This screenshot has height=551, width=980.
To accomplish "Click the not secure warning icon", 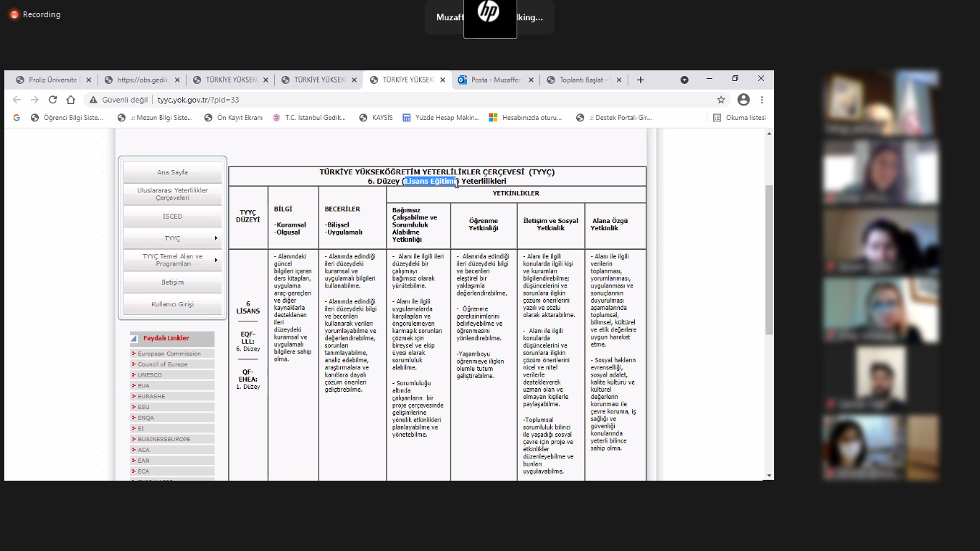I will pos(93,100).
